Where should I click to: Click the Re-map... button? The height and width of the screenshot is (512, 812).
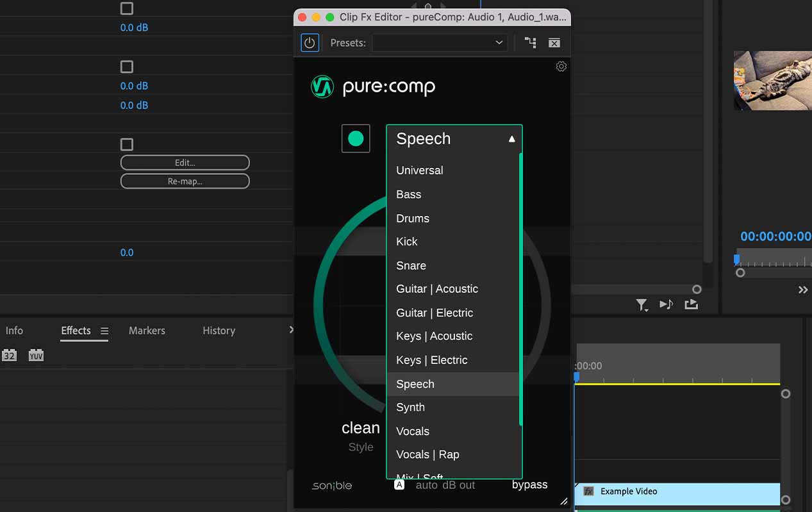coord(185,181)
